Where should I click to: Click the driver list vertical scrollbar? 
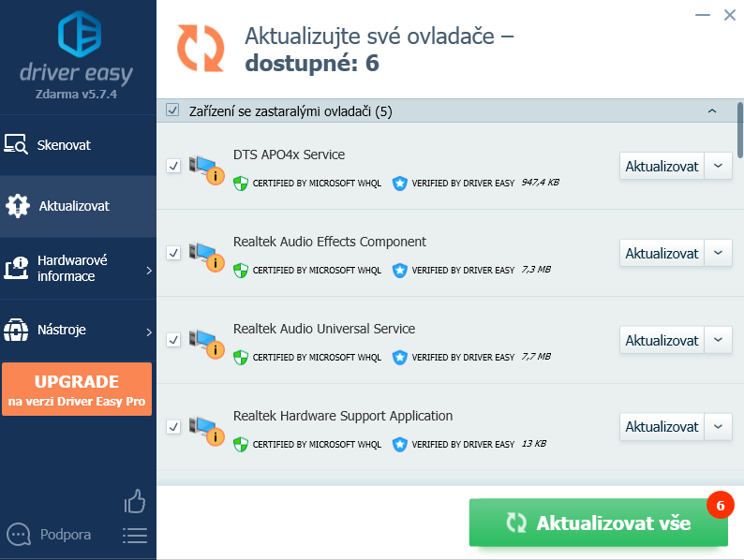[x=740, y=131]
